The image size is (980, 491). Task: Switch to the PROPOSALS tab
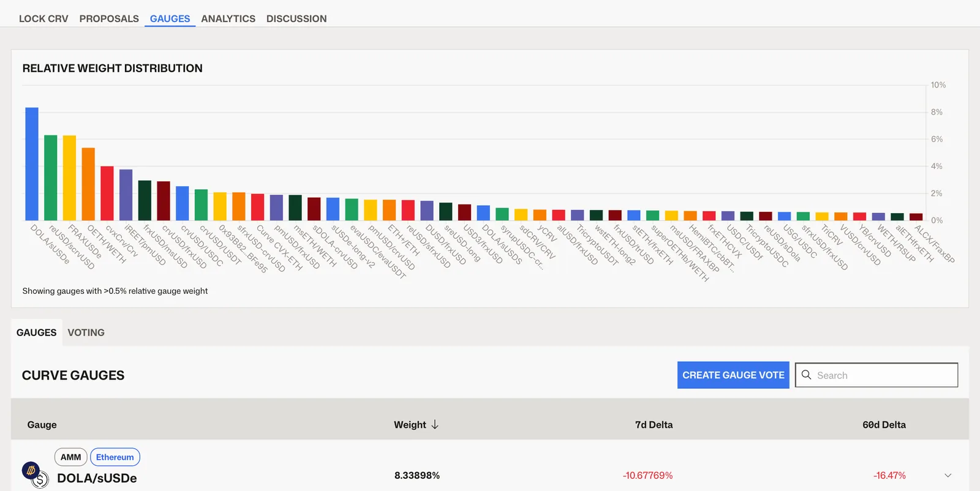(x=109, y=18)
